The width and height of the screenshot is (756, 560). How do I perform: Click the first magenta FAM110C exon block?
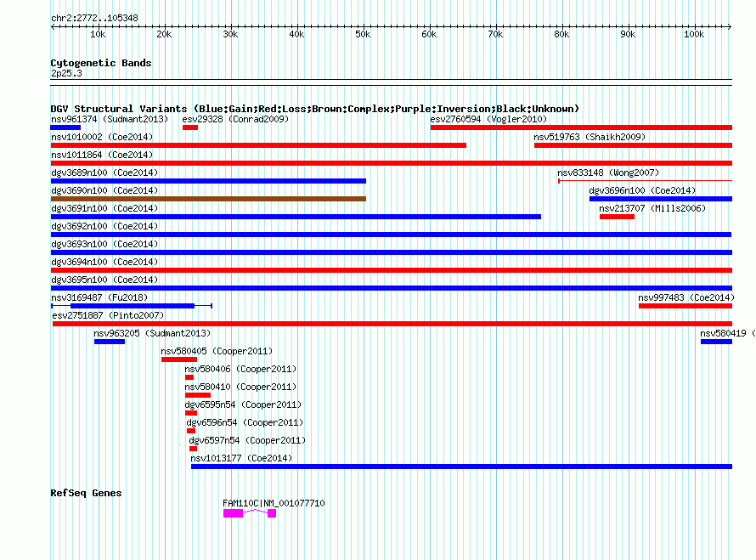pos(233,513)
